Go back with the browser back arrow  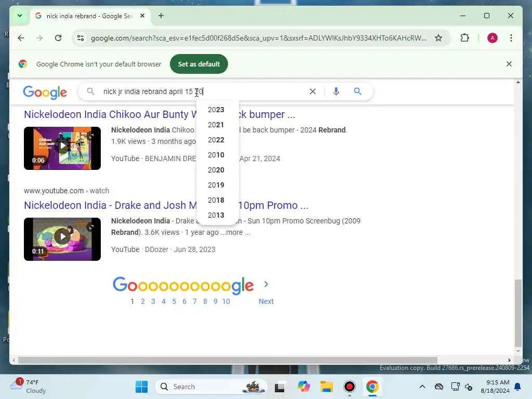(21, 38)
